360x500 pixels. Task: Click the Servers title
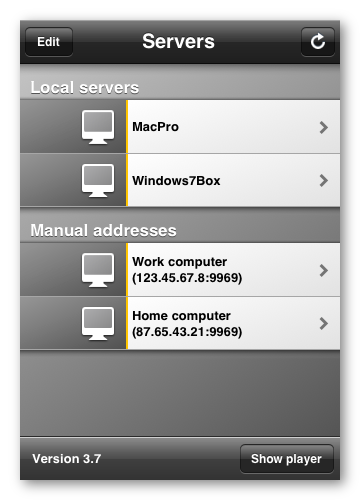click(178, 41)
